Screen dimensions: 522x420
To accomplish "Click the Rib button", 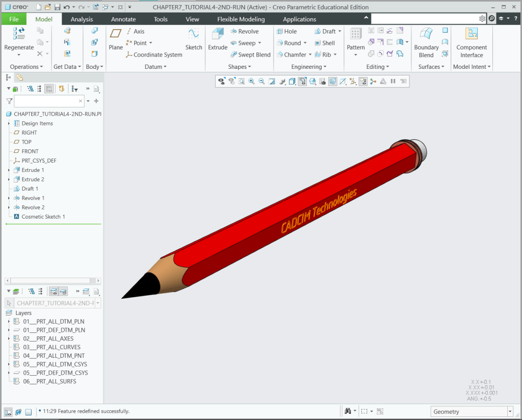I will point(323,55).
